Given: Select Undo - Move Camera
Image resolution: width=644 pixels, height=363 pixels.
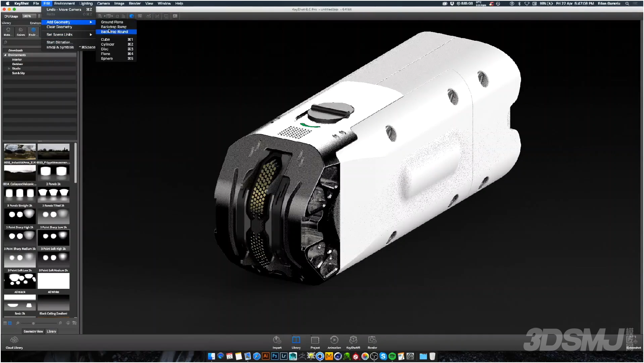Looking at the screenshot, I should 68,10.
